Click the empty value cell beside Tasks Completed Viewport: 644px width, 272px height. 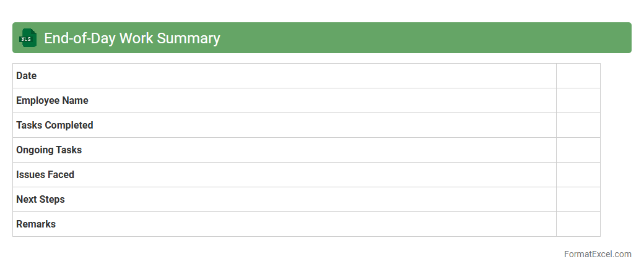(578, 125)
